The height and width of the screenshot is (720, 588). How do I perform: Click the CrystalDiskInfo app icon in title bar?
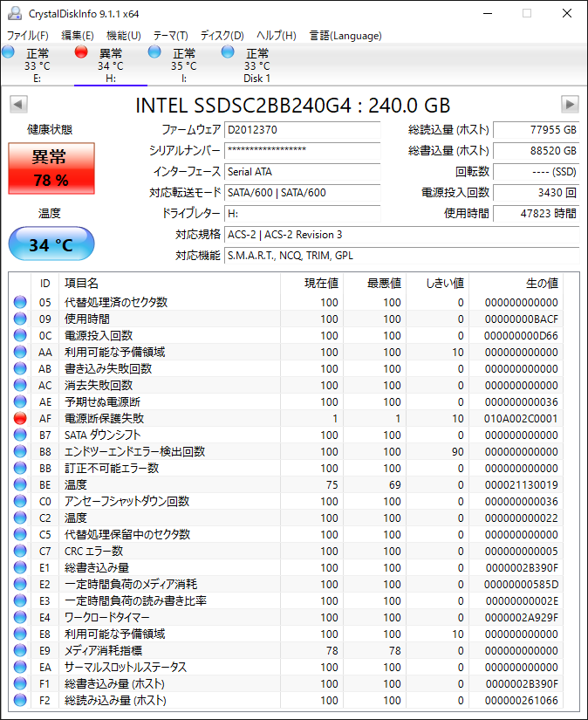coord(15,13)
